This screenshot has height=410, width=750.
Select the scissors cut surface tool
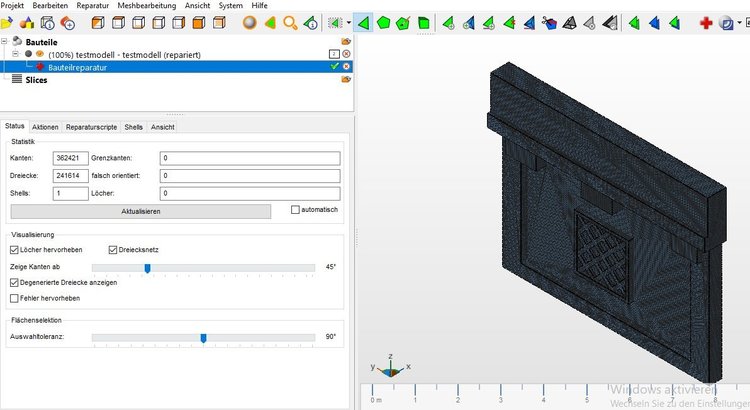[x=549, y=22]
